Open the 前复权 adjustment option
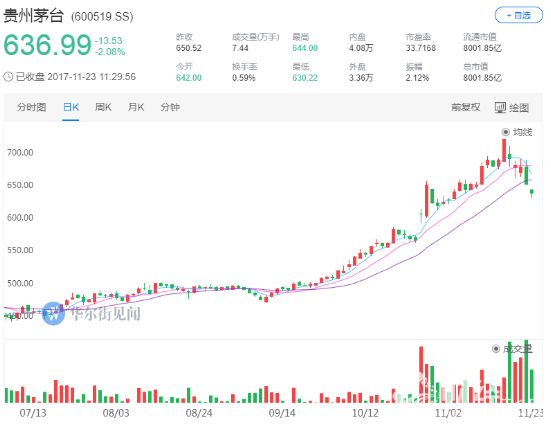 point(466,107)
